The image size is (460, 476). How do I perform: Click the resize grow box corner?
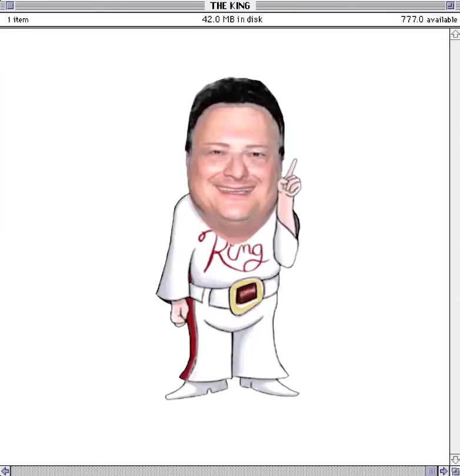coord(455,471)
